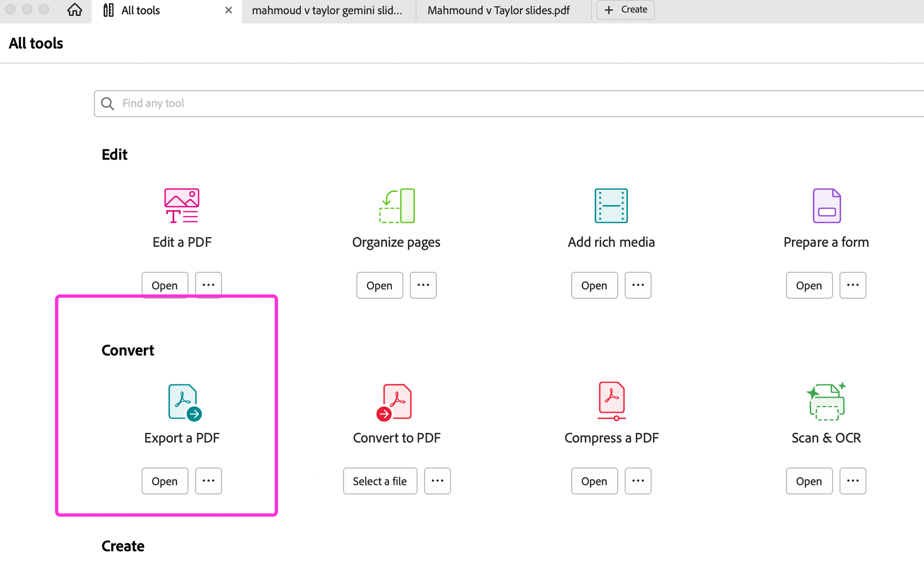Screen dimensions: 924x578
Task: Select the Add rich media icon
Action: pyautogui.click(x=611, y=205)
